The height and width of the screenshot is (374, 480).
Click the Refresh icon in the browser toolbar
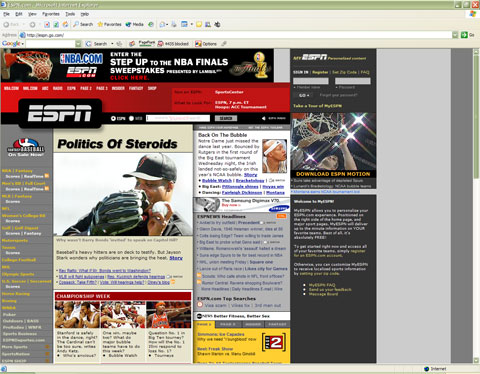click(56, 24)
